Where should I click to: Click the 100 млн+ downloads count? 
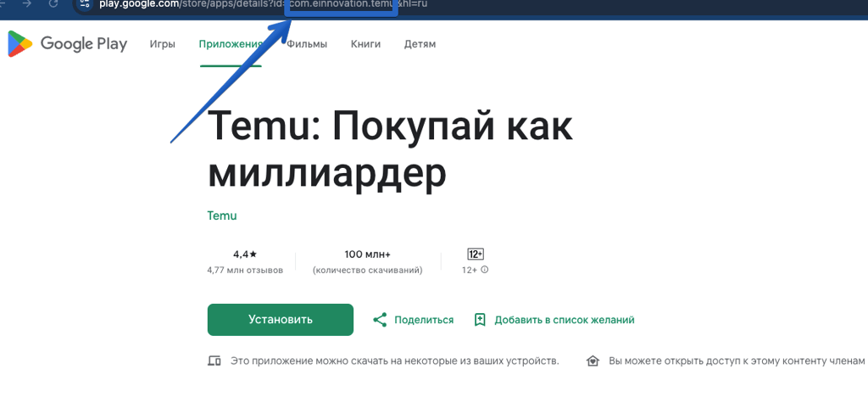pyautogui.click(x=368, y=255)
